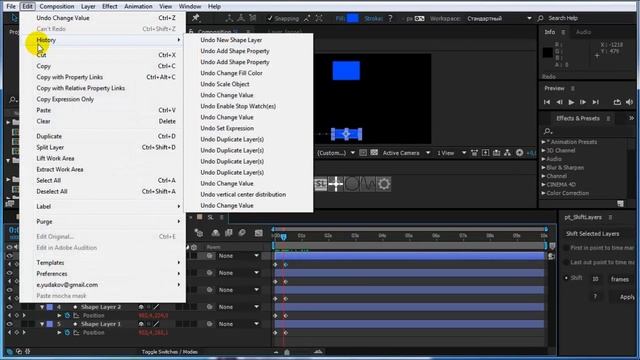640x360 pixels.
Task: Click the black color sample in Info panel
Action: click(548, 52)
